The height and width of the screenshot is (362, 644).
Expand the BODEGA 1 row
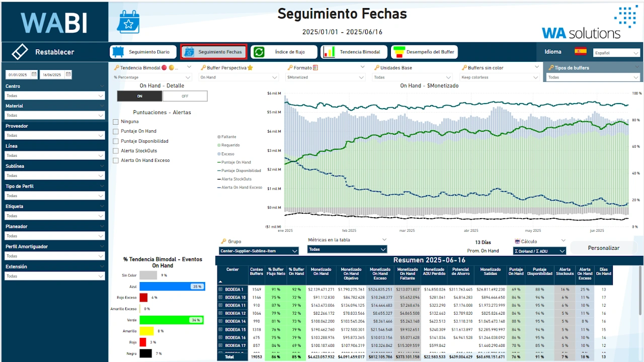220,290
